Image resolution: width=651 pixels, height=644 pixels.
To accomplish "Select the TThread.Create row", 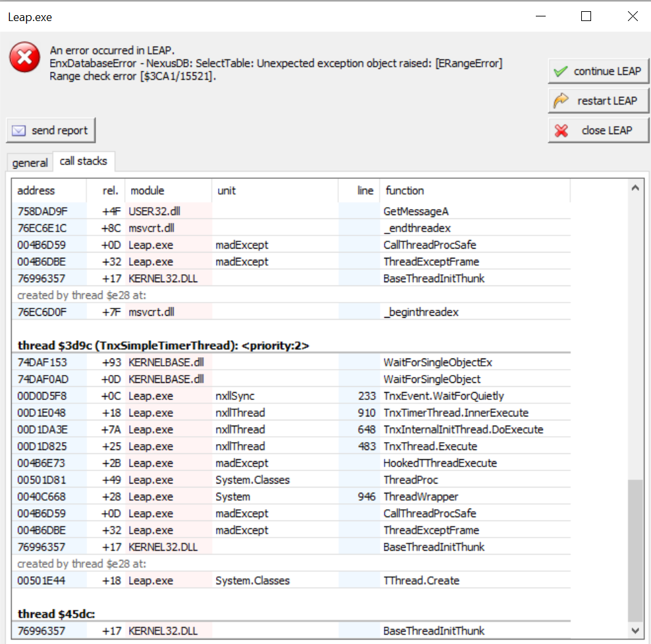I will point(291,580).
